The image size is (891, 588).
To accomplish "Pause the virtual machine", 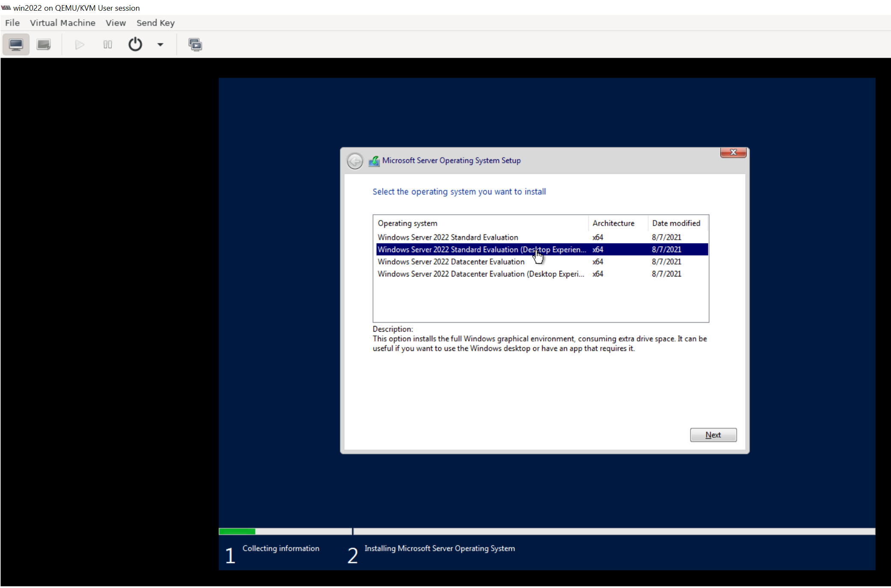I will pyautogui.click(x=108, y=44).
